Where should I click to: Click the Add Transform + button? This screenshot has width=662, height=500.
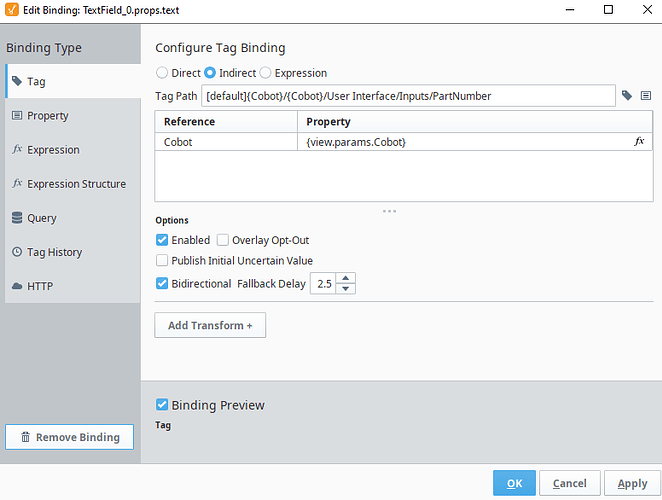[210, 325]
